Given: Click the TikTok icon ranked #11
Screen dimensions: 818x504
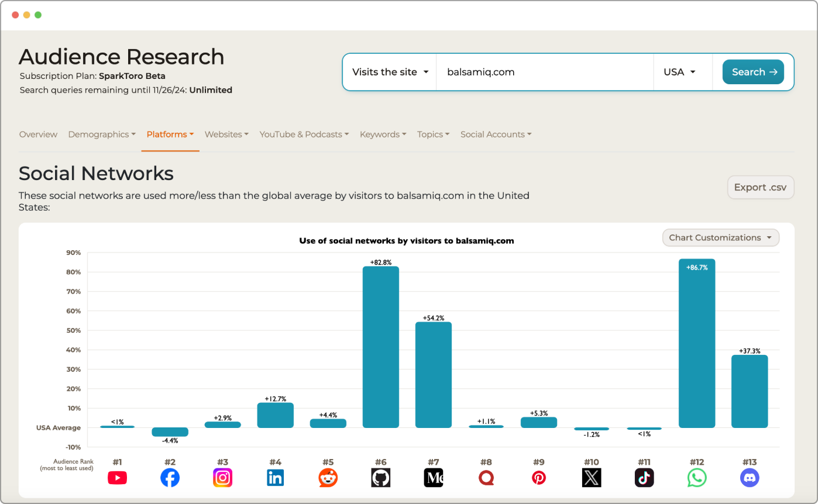Looking at the screenshot, I should point(644,478).
